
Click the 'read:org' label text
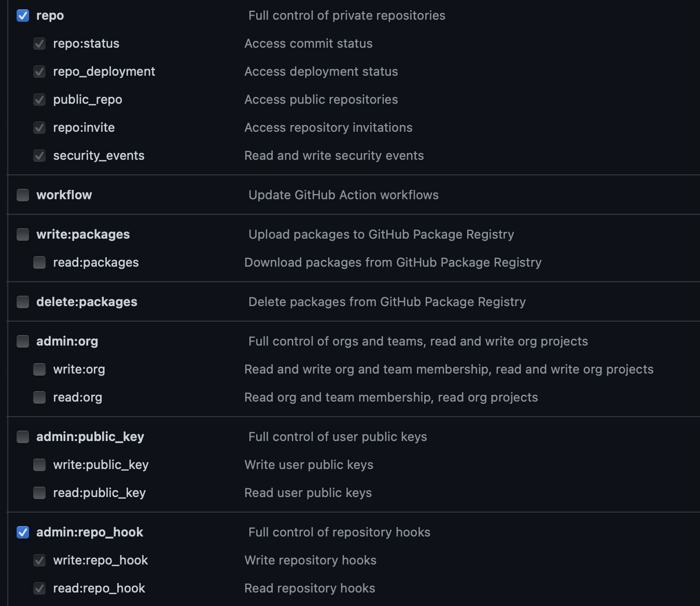[x=78, y=397]
